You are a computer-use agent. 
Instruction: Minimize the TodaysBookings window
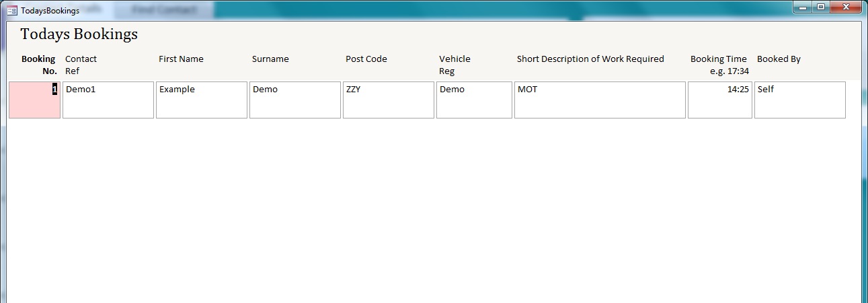click(803, 7)
